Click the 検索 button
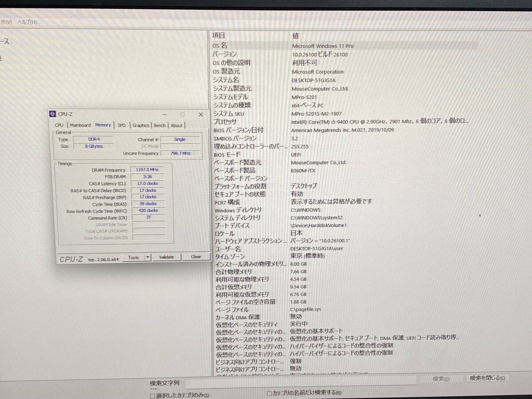532x399 pixels. [x=441, y=379]
